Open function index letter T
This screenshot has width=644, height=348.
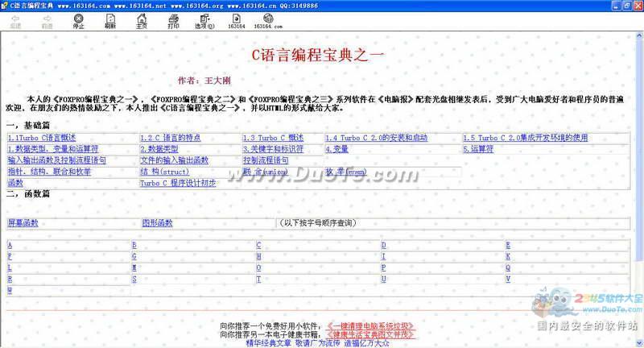(x=258, y=280)
